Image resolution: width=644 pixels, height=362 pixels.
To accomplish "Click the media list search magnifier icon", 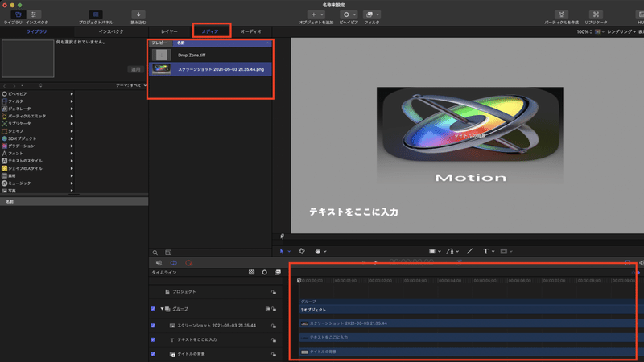I will 155,253.
